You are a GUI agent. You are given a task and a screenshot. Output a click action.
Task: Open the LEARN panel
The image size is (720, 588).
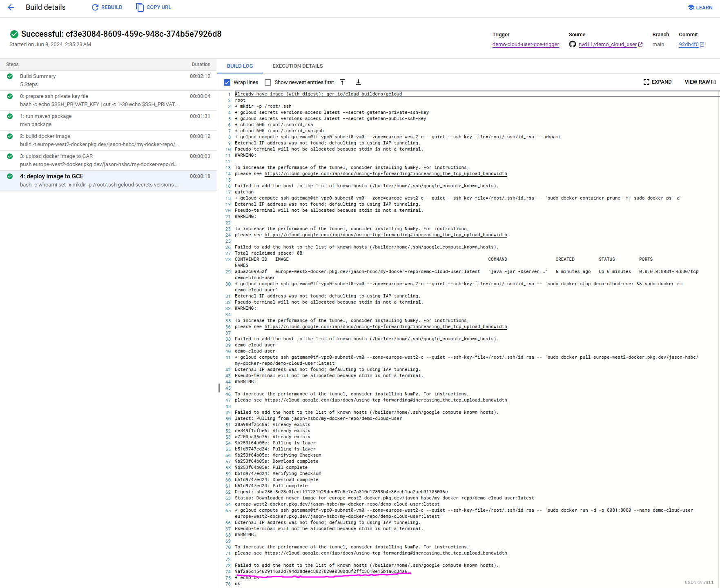pos(700,7)
